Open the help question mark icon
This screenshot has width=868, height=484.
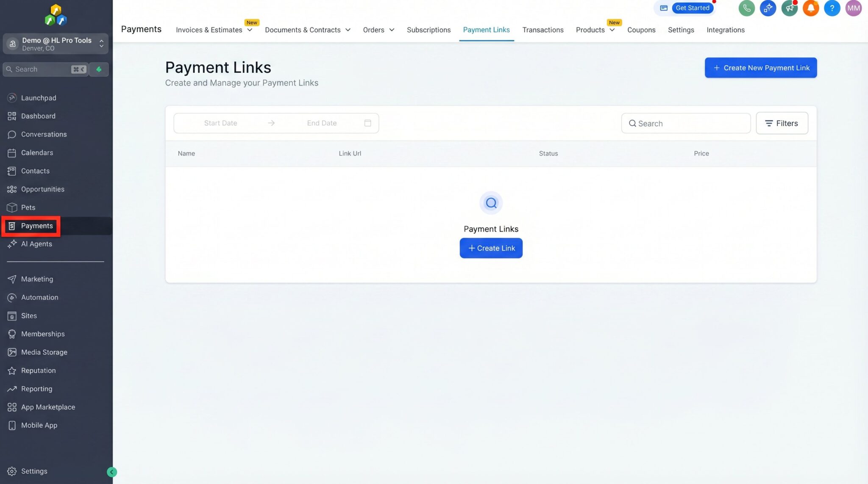[832, 8]
